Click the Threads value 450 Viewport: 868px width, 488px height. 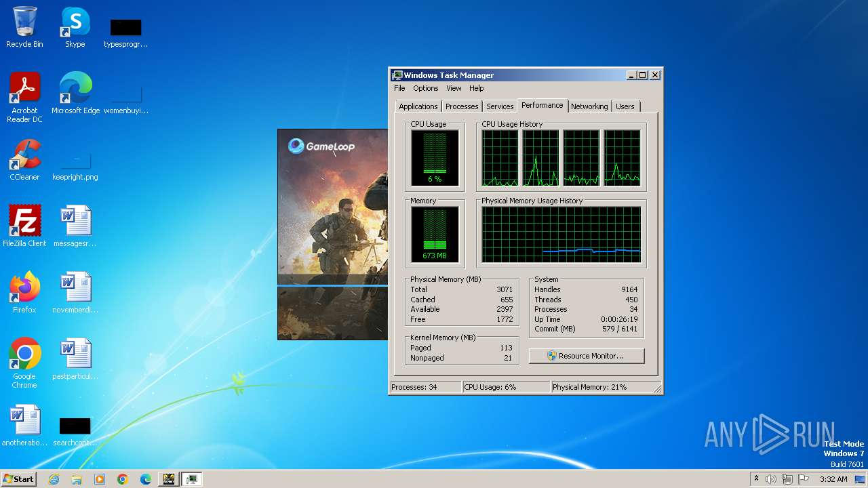(631, 300)
